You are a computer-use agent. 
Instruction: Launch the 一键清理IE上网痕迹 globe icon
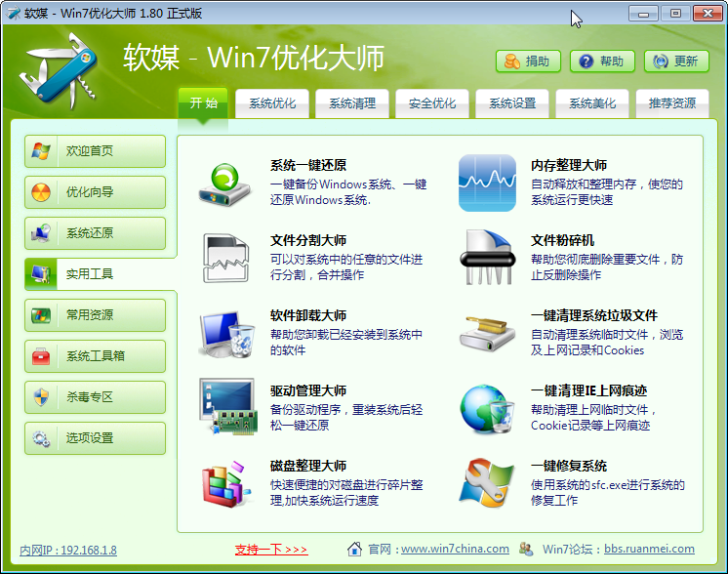tap(488, 409)
